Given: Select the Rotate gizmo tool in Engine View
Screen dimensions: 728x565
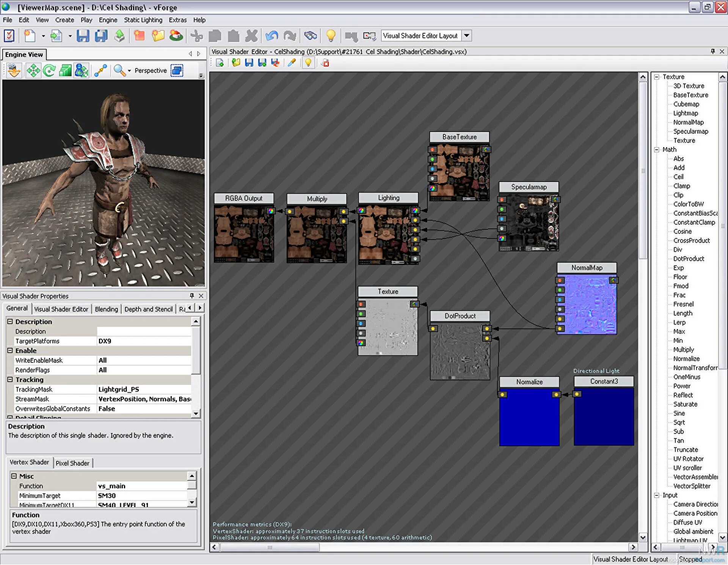Looking at the screenshot, I should (x=49, y=70).
